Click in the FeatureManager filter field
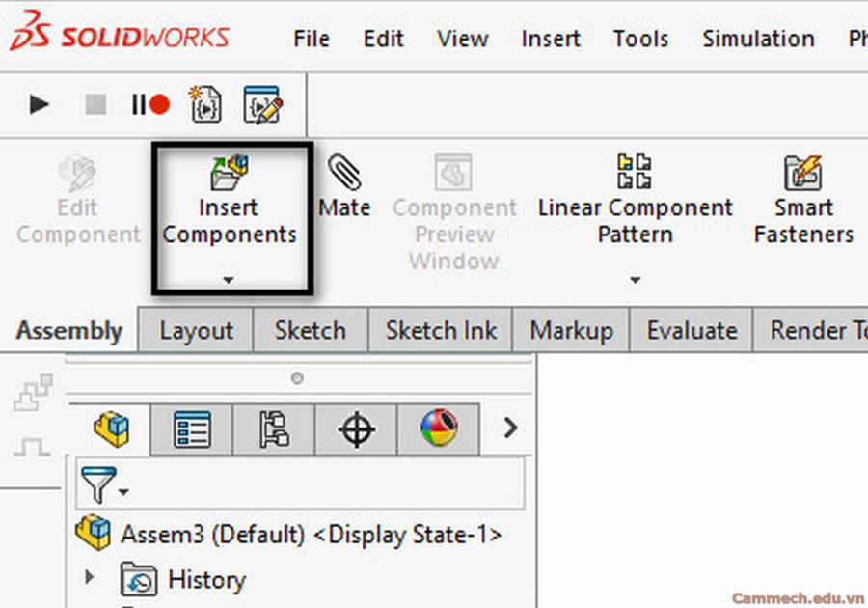 300,484
